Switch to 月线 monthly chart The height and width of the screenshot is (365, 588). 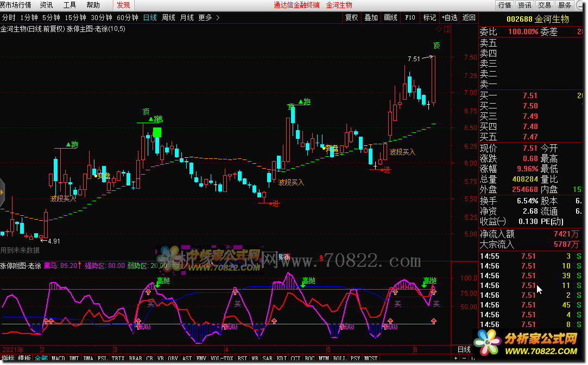[187, 17]
